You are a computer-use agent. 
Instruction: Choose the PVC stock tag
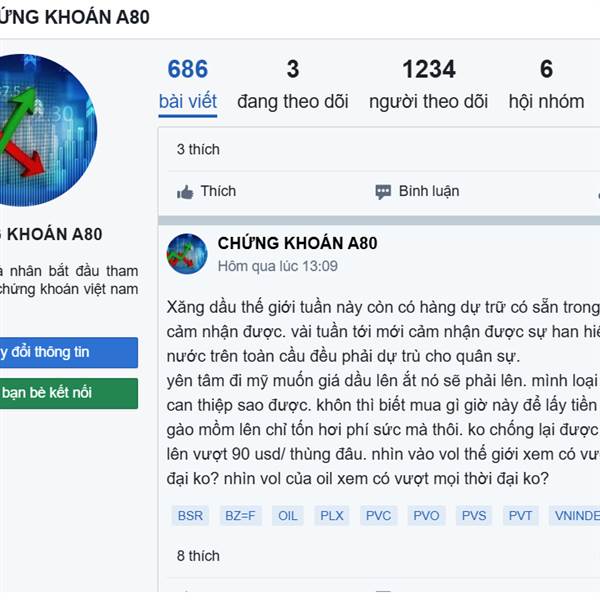(378, 516)
